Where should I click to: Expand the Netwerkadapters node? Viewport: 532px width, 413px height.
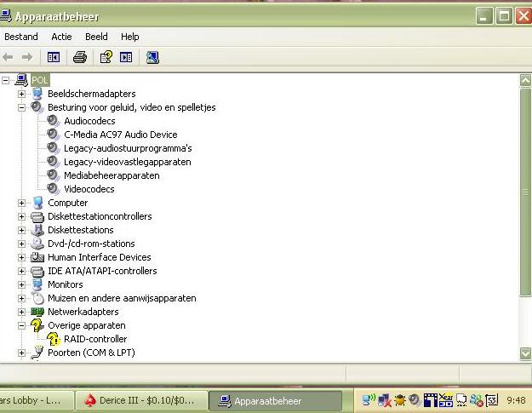coord(21,312)
